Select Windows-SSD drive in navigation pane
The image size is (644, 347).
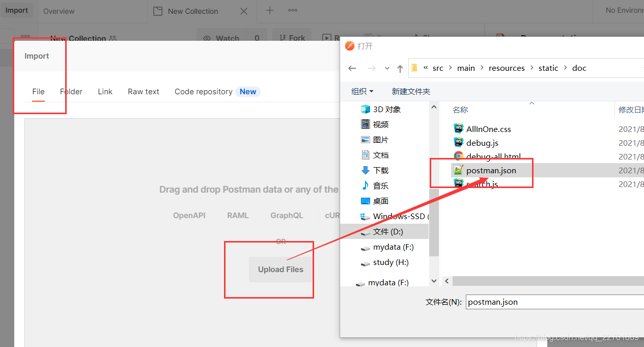click(x=395, y=216)
